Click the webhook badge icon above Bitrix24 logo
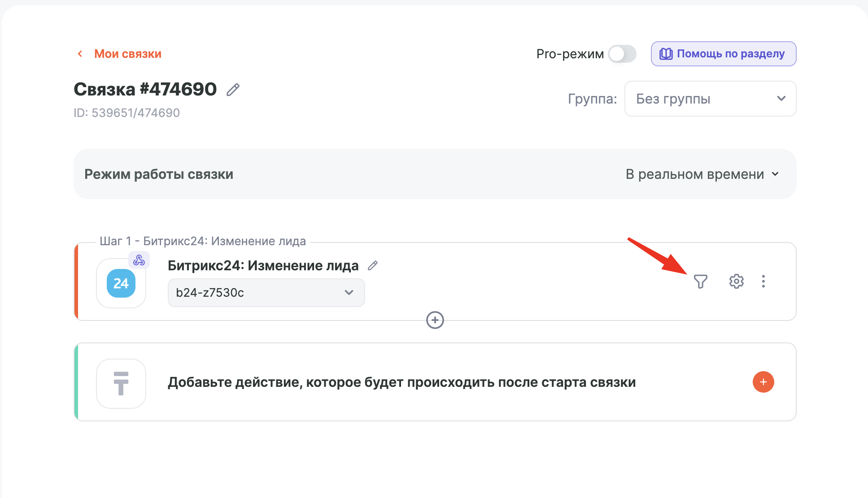Screen dimensions: 868x498 (x=139, y=260)
